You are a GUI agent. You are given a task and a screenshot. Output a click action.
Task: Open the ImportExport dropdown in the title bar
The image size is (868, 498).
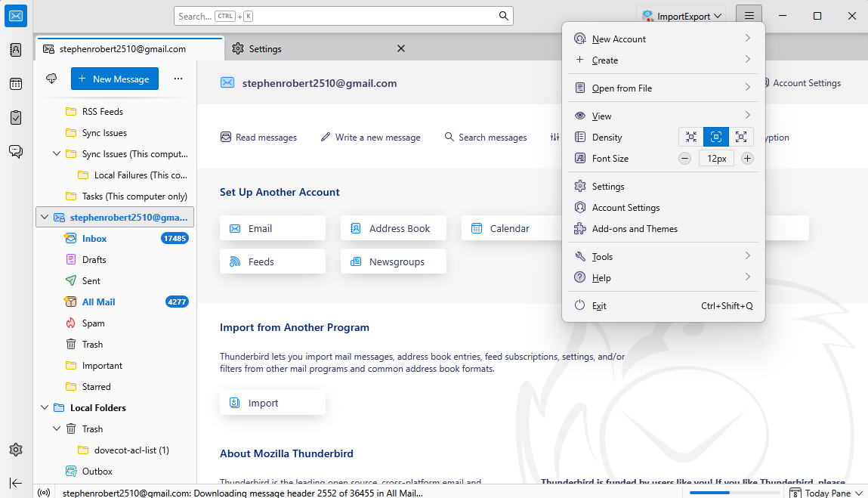pos(681,14)
